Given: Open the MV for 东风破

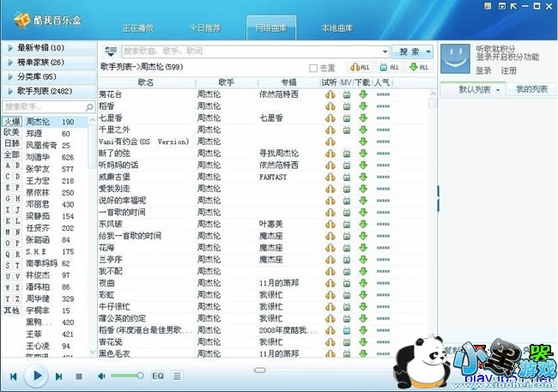Looking at the screenshot, I should (x=347, y=225).
